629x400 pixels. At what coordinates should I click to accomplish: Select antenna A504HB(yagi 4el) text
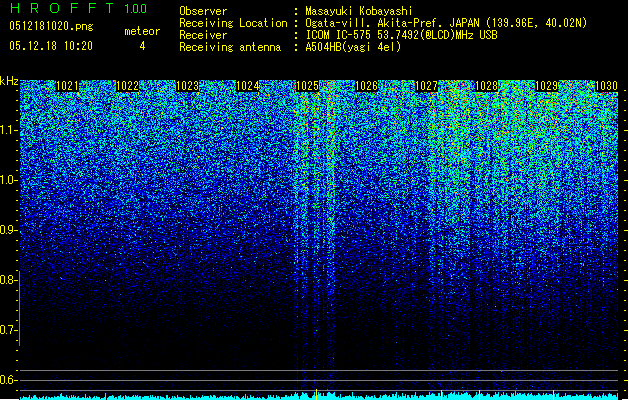(353, 47)
